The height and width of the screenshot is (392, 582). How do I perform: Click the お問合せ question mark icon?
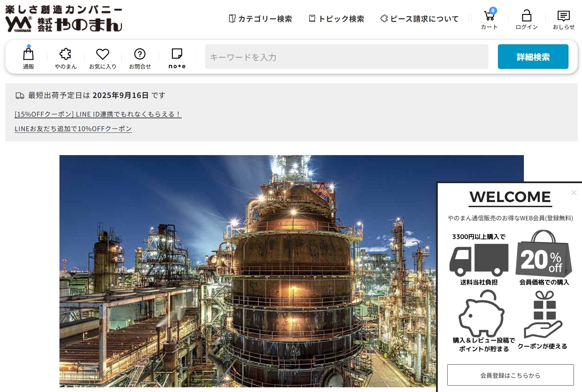140,54
